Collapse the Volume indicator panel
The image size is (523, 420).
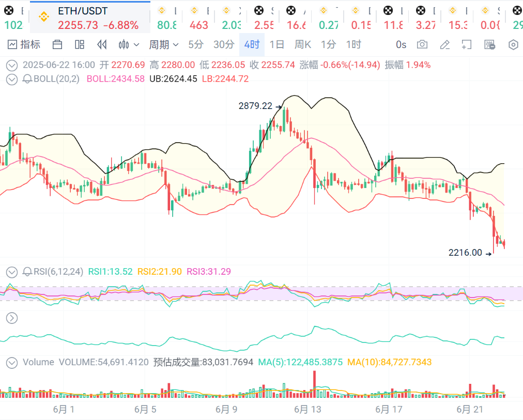(12, 363)
